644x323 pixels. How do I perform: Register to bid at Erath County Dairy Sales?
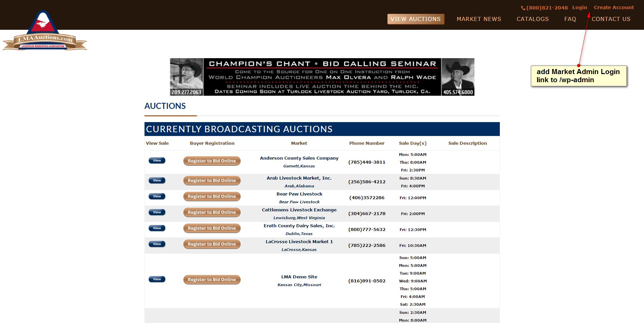[x=212, y=228]
